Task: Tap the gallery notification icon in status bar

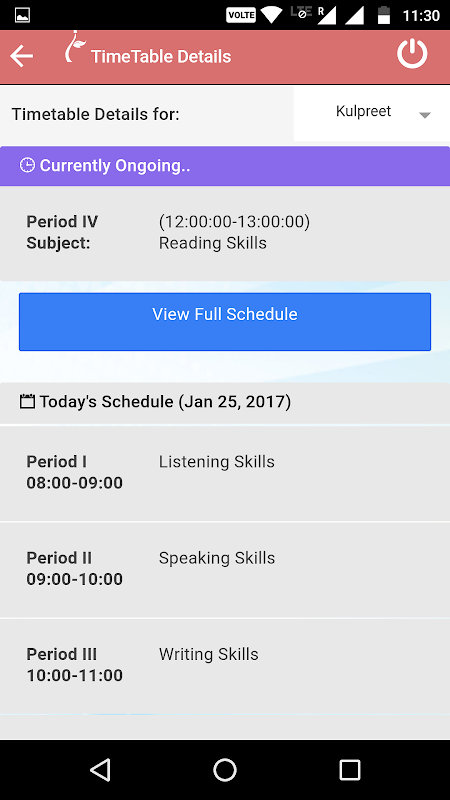Action: click(x=22, y=15)
